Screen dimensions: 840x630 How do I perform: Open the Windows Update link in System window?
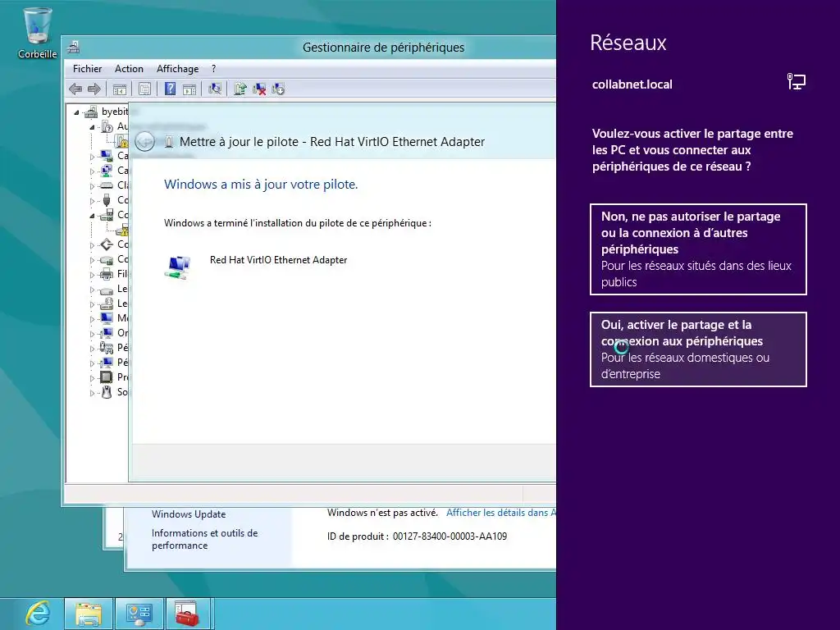[x=189, y=514]
